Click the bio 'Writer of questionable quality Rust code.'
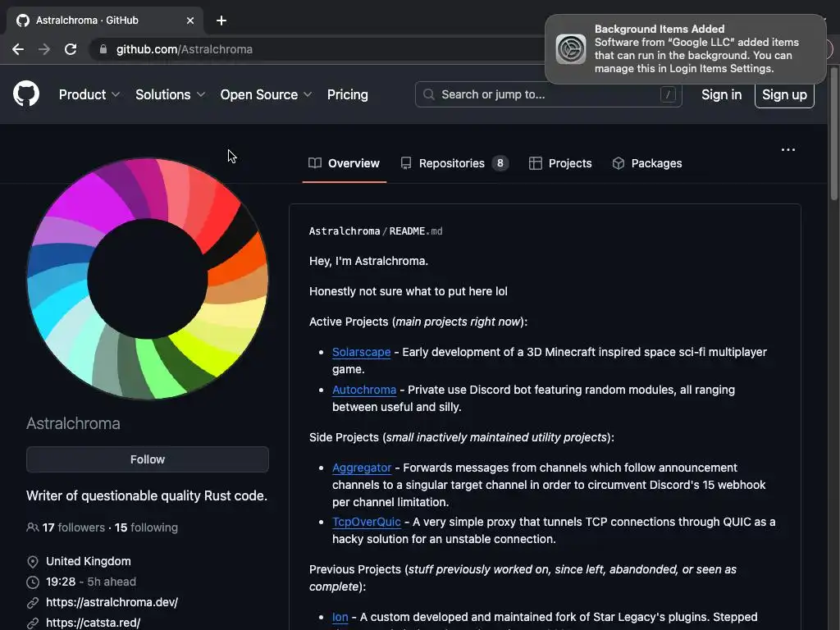This screenshot has width=840, height=630. 147,495
